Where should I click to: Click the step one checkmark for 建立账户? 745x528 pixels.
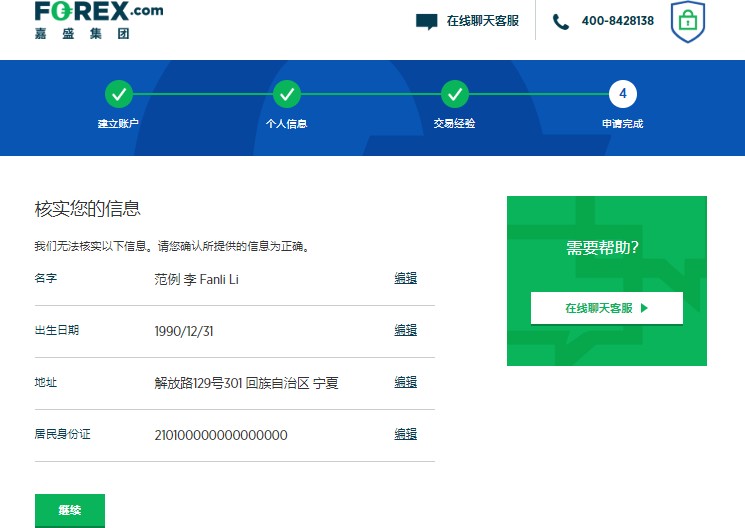pyautogui.click(x=119, y=94)
